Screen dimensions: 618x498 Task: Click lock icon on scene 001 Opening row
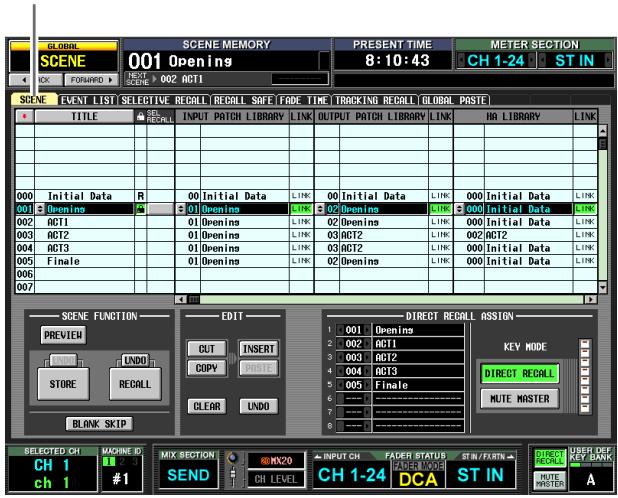coord(140,209)
